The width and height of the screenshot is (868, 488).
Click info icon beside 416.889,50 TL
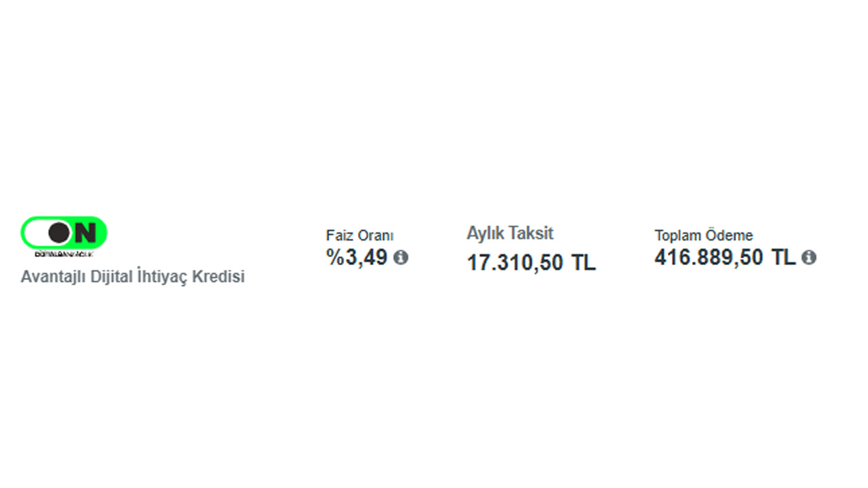click(x=808, y=258)
